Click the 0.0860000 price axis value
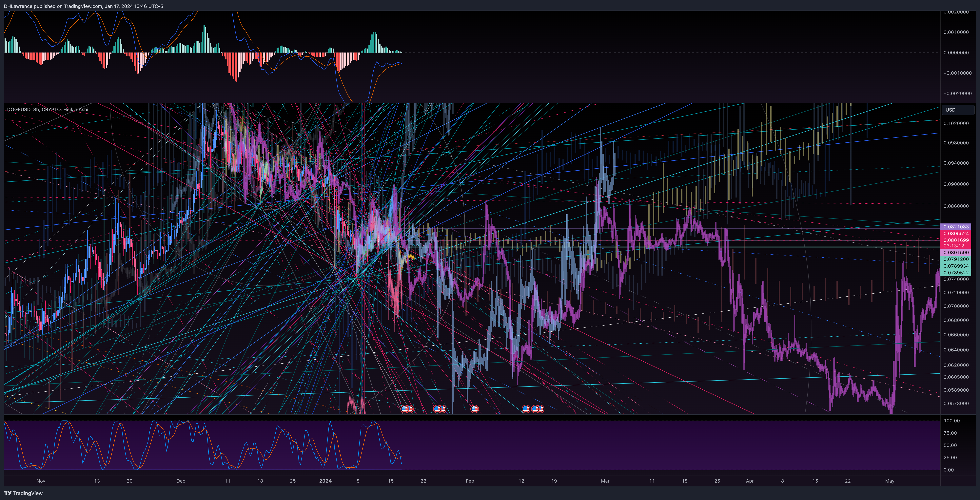 point(956,206)
